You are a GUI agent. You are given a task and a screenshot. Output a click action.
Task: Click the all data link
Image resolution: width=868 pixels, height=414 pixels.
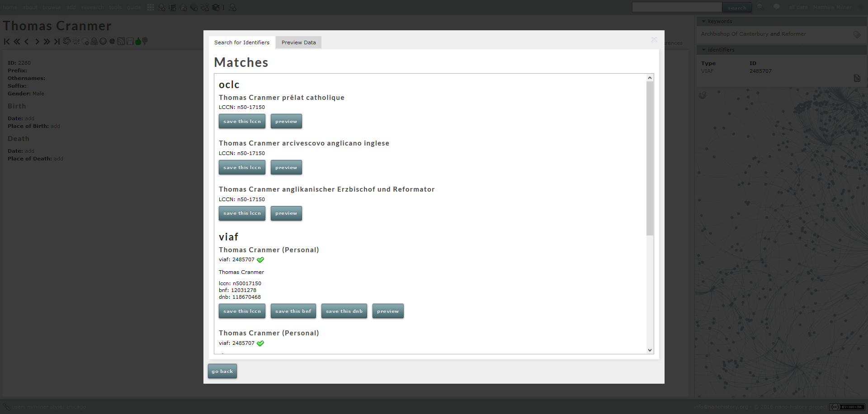pos(798,7)
